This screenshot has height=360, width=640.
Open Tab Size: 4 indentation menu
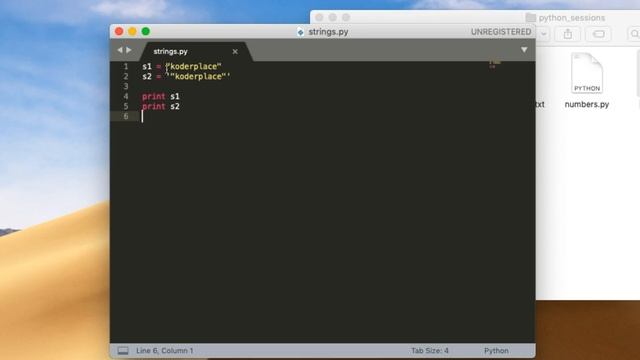[429, 351]
